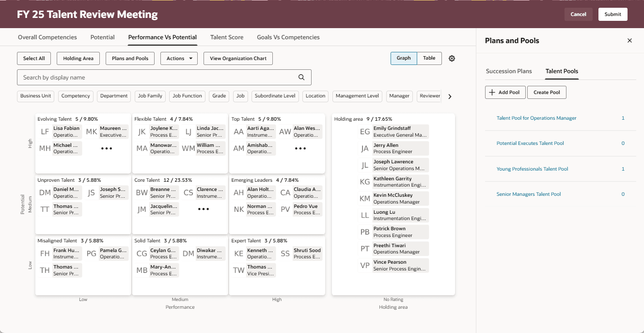Open the Management Level filter
Image resolution: width=644 pixels, height=333 pixels.
coord(357,96)
